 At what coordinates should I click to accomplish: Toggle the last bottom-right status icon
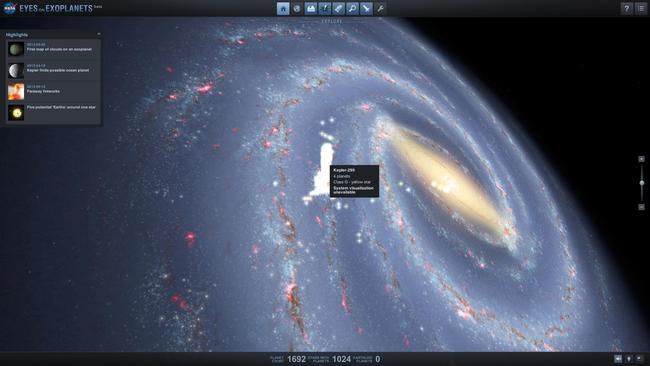640,359
